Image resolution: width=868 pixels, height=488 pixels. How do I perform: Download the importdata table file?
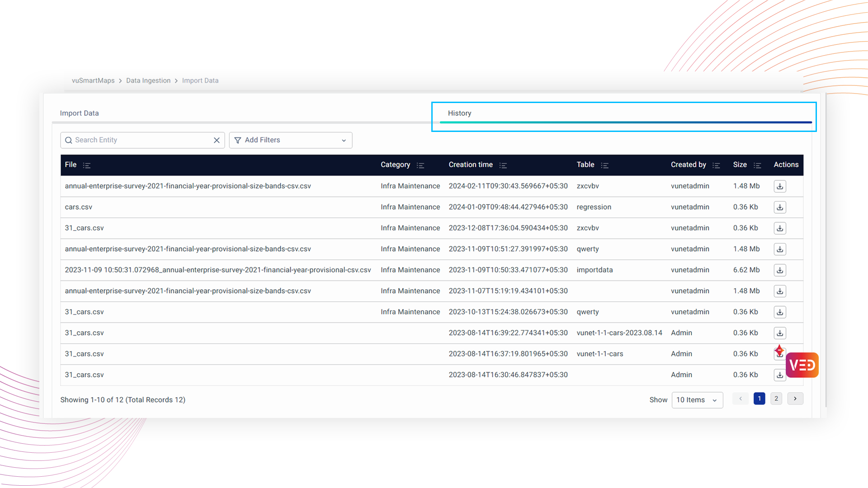(x=780, y=270)
